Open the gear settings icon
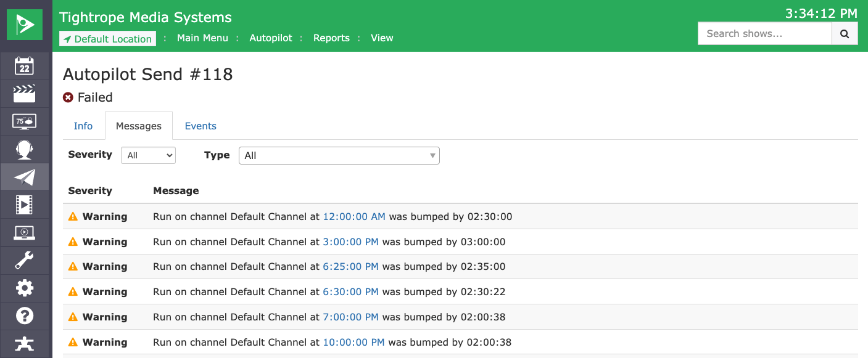 (24, 288)
